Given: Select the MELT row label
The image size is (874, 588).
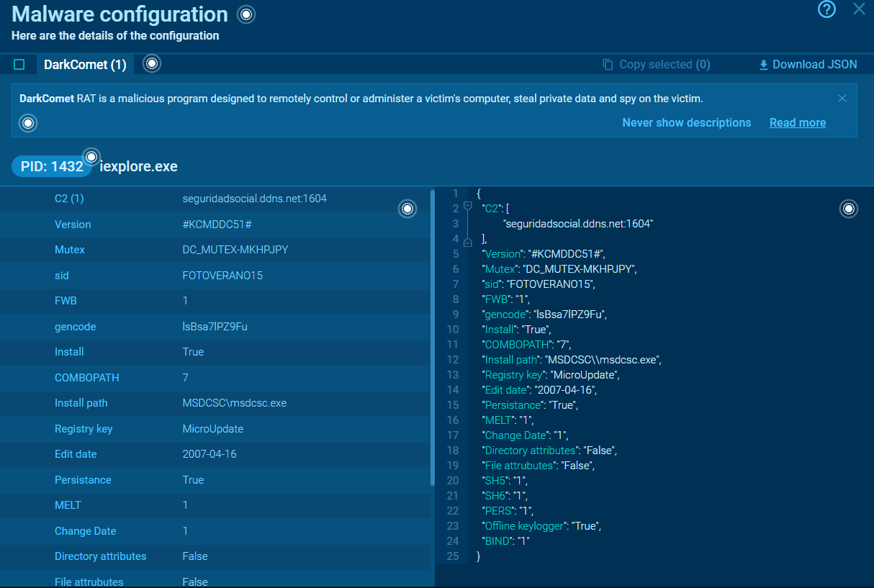Looking at the screenshot, I should coord(68,505).
